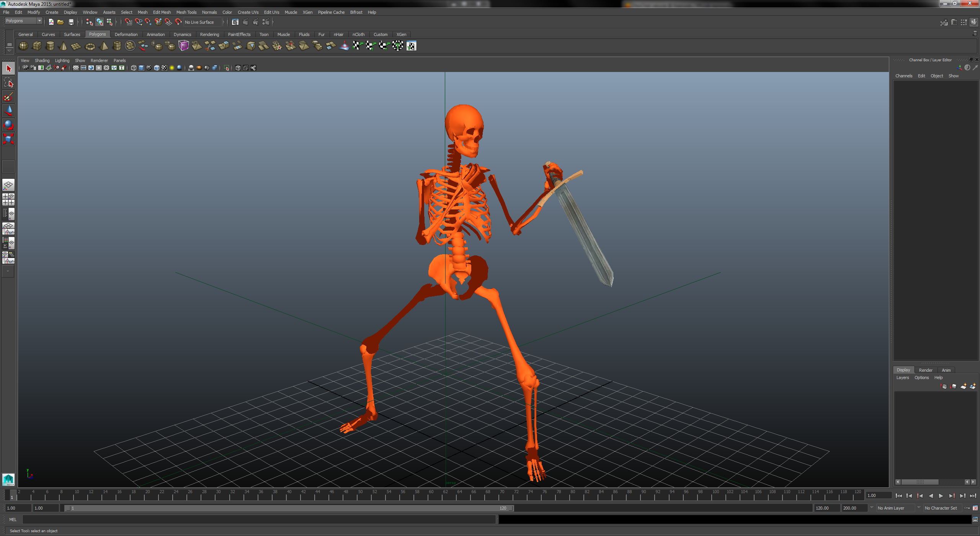Expand collapsed status line section after render icons
Screen dimensions: 980x536
tap(273, 22)
